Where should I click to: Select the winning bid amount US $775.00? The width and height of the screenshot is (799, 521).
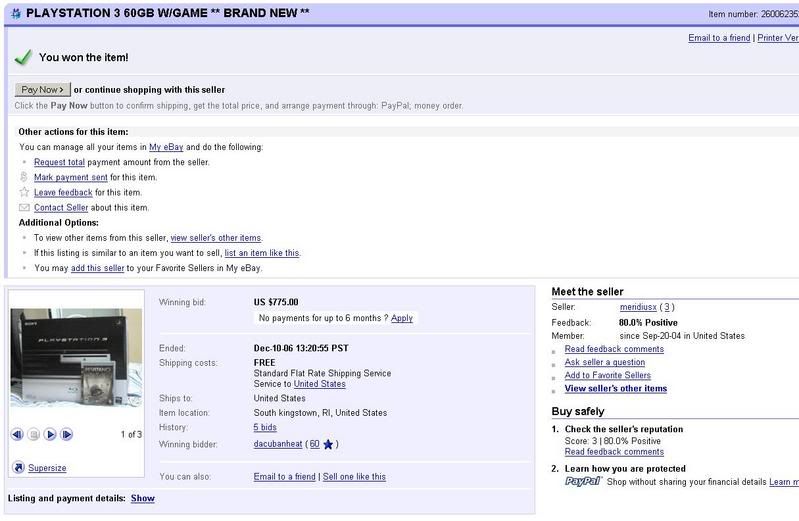276,302
